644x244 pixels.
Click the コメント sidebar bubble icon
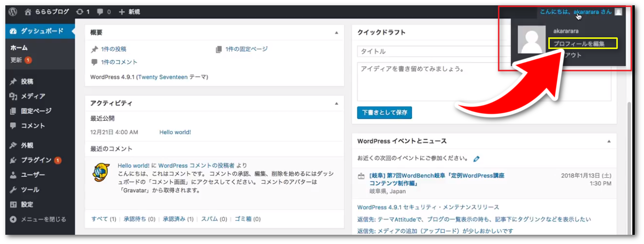(x=14, y=126)
